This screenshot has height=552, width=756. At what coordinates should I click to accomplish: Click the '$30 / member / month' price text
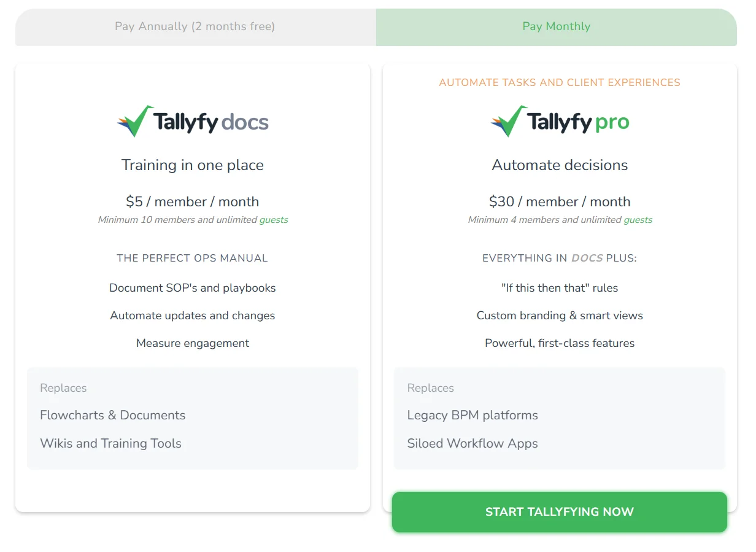pyautogui.click(x=560, y=201)
